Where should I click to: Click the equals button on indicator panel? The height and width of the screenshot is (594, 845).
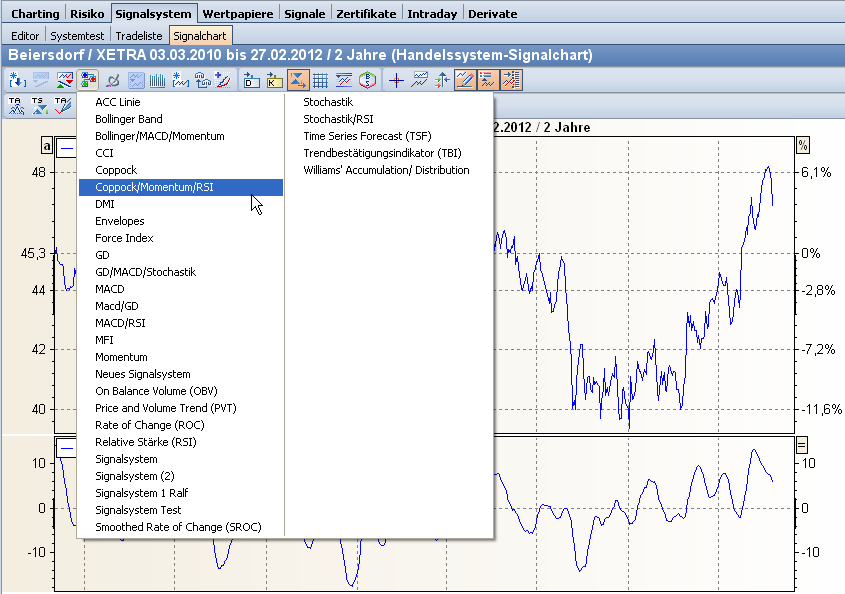tap(802, 446)
